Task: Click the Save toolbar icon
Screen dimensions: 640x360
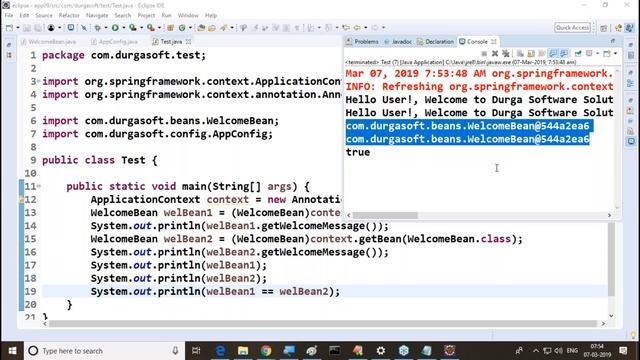Action: pyautogui.click(x=27, y=28)
